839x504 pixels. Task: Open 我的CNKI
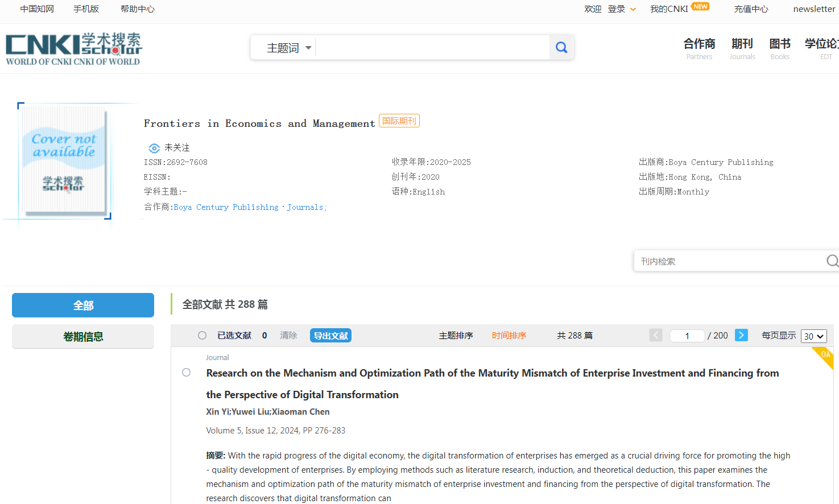pos(669,9)
